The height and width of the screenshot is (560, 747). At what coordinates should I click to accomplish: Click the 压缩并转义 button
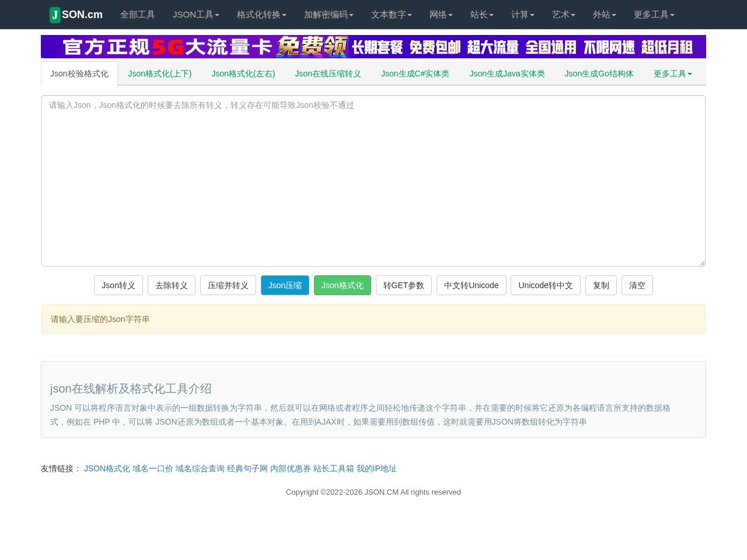(x=228, y=285)
